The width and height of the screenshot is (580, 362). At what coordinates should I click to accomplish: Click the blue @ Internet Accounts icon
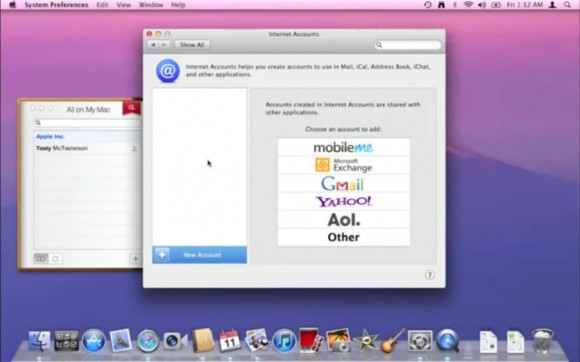coord(168,71)
